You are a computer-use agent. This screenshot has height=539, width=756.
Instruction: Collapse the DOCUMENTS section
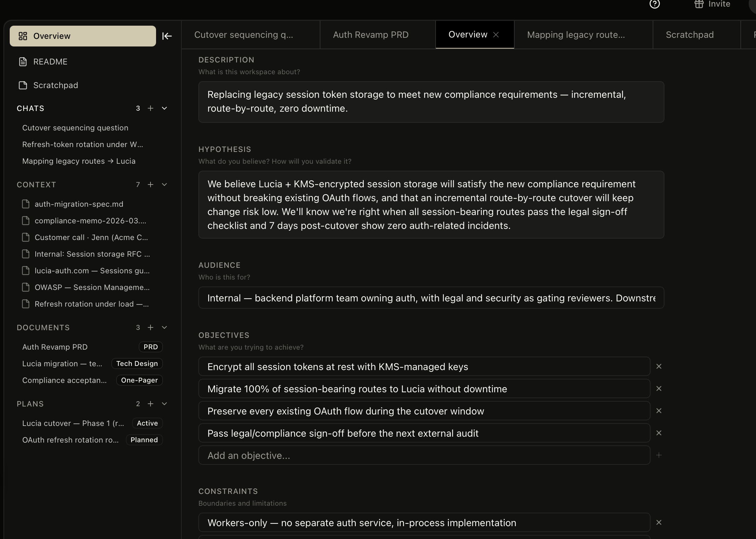click(164, 327)
